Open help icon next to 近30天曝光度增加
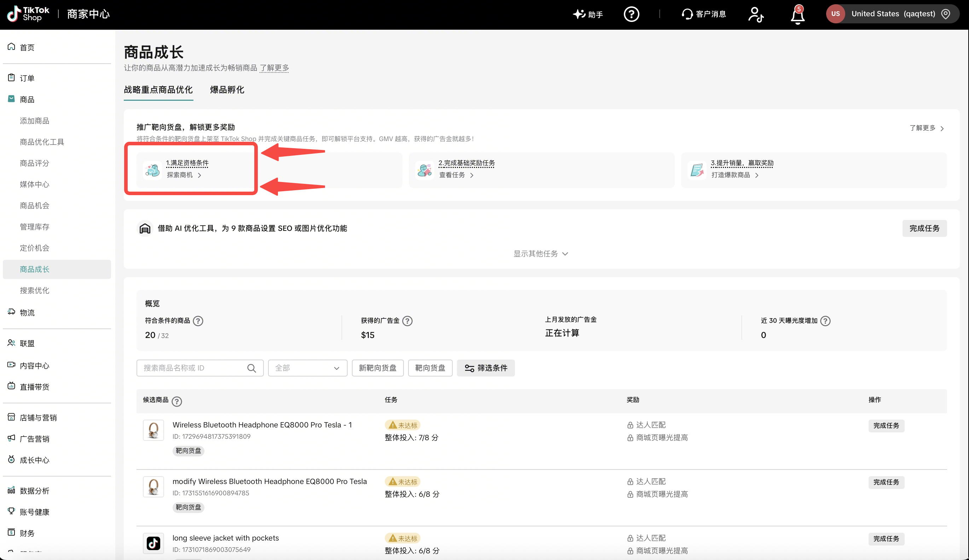Screen dimensions: 969x560 [x=825, y=321]
